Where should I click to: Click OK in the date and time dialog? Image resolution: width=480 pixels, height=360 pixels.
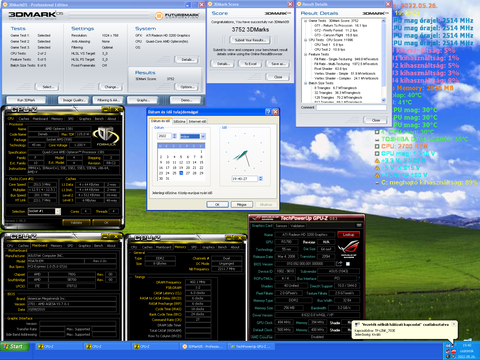pyautogui.click(x=217, y=204)
